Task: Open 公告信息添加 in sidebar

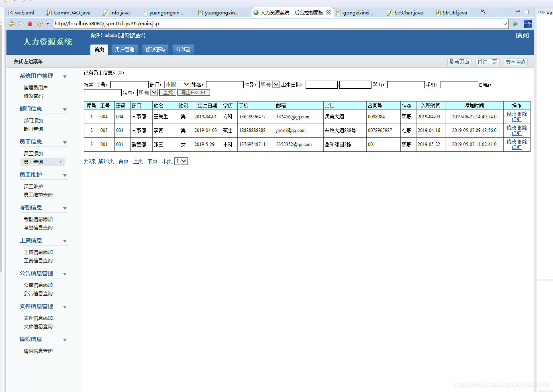Action: (x=38, y=285)
